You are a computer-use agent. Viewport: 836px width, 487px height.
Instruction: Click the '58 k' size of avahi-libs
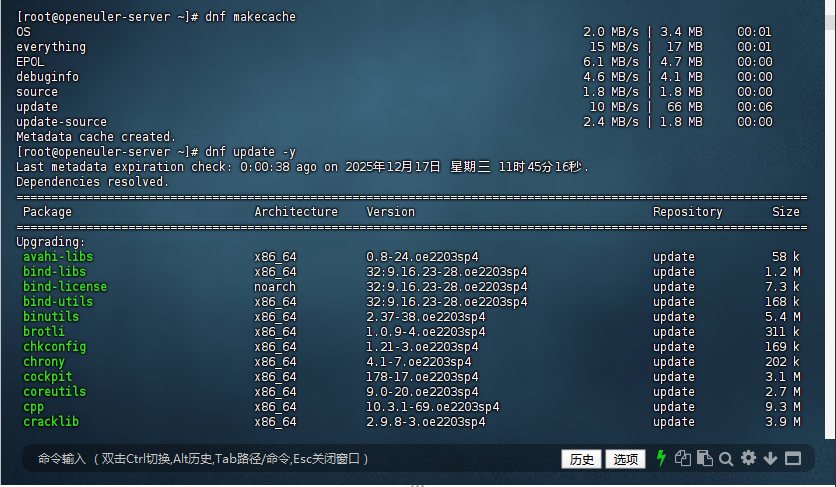pos(786,257)
